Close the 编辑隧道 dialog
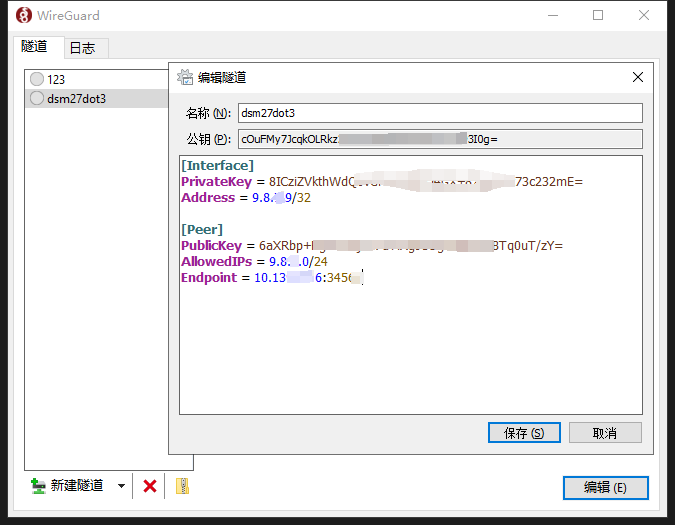 point(638,77)
